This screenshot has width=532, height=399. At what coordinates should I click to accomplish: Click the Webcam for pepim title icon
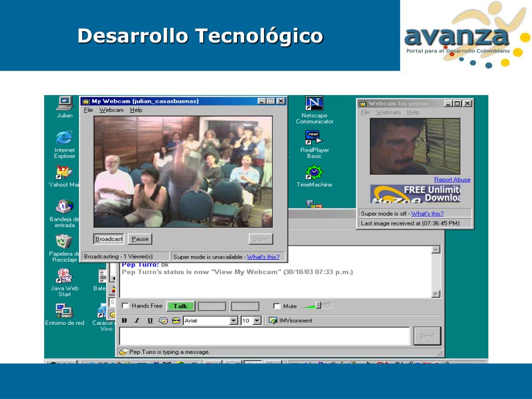click(363, 103)
